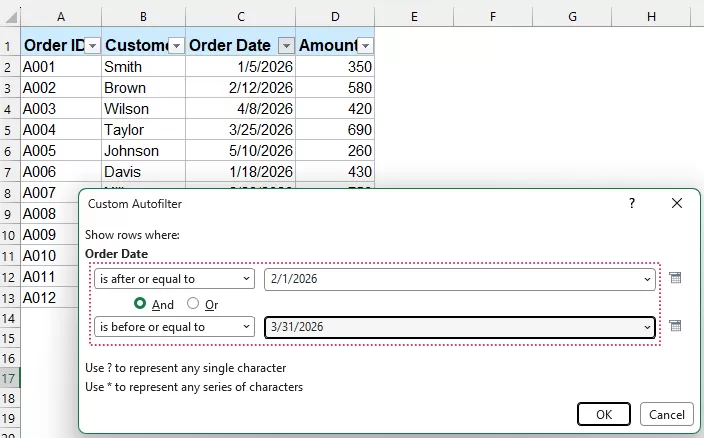Click the 4/8/2026 date cell
704x438 pixels.
(x=241, y=109)
